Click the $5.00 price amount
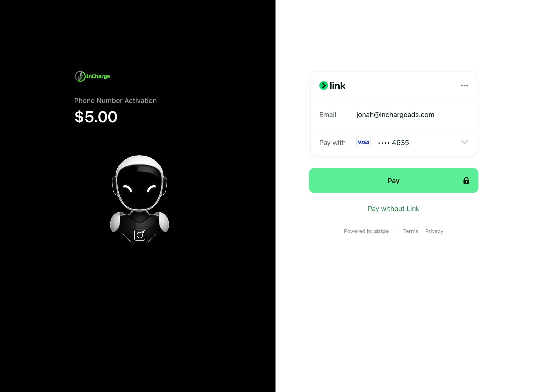The height and width of the screenshot is (392, 551). [96, 117]
